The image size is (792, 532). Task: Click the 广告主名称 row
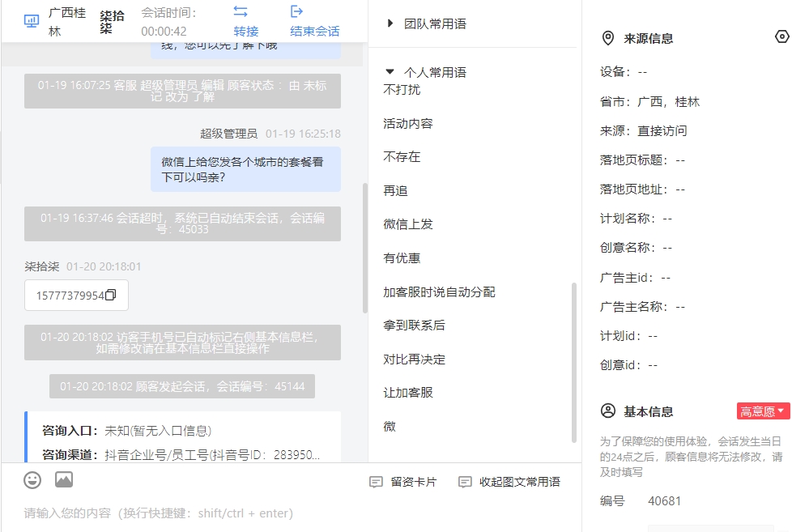pos(642,307)
